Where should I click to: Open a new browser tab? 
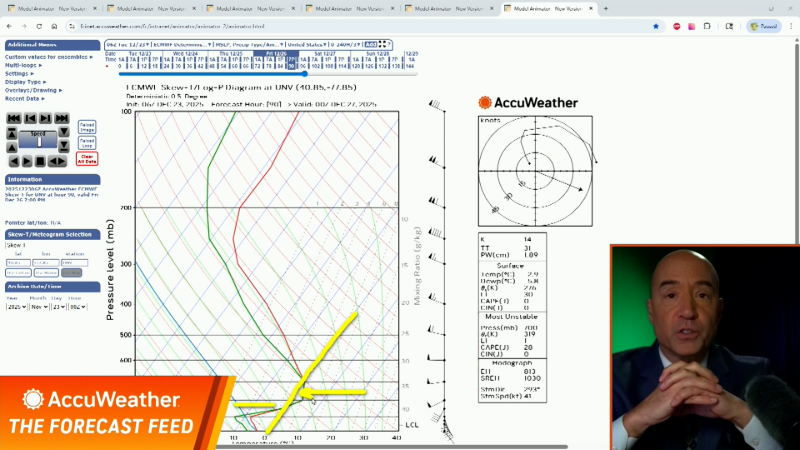[605, 8]
